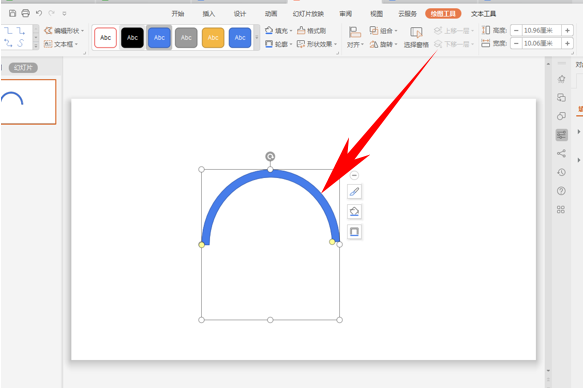Increase shape height with plus button
The width and height of the screenshot is (585, 388).
(567, 31)
